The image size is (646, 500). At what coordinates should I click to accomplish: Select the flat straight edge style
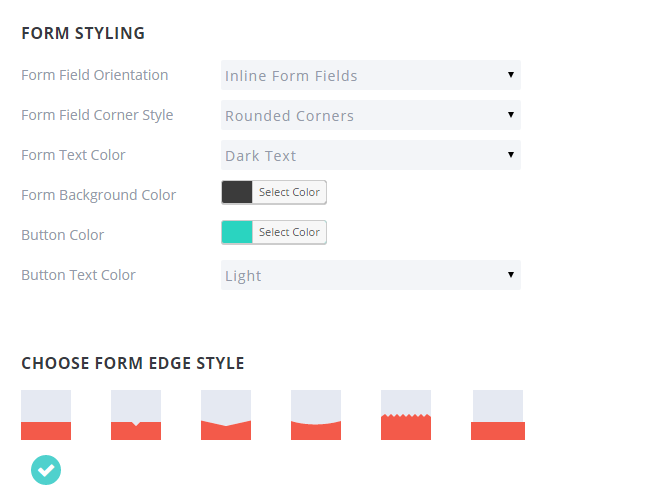pos(46,415)
